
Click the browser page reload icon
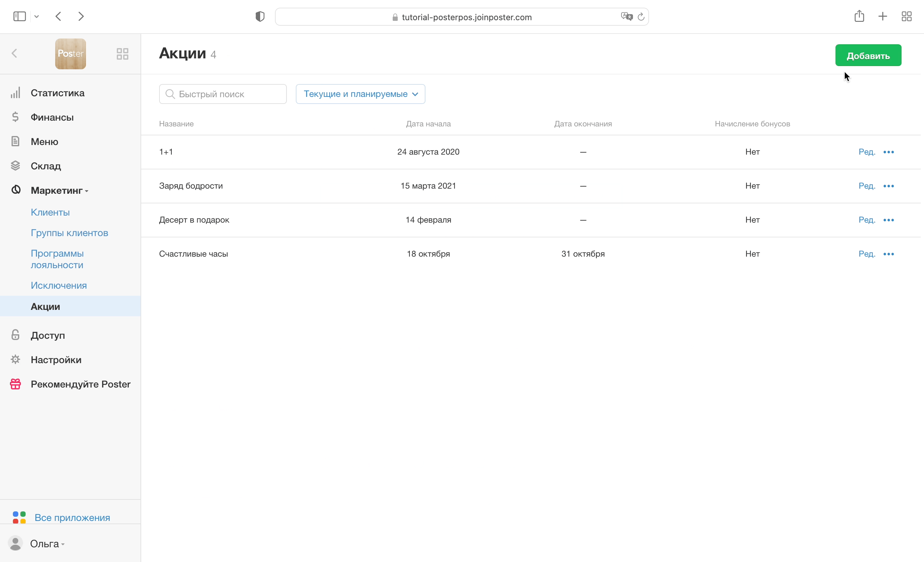[641, 17]
